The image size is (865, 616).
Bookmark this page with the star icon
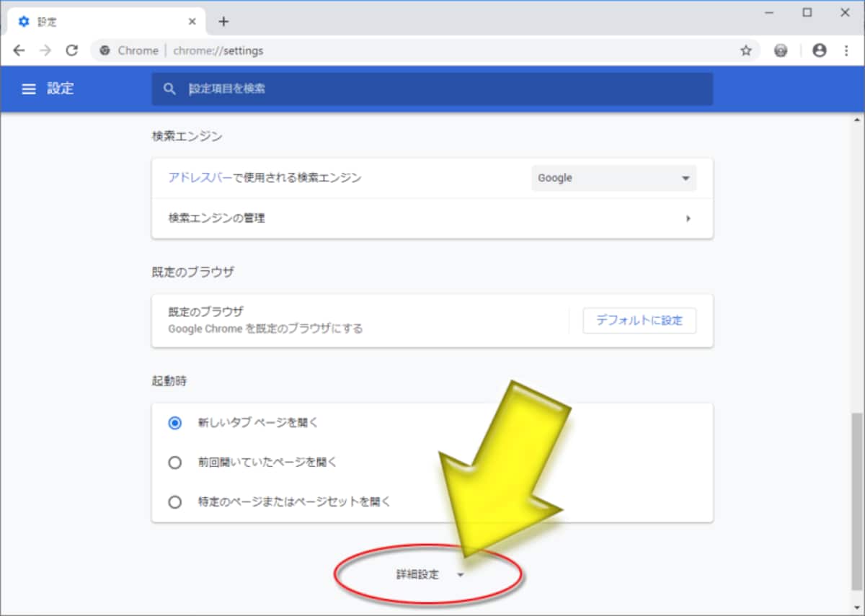746,50
